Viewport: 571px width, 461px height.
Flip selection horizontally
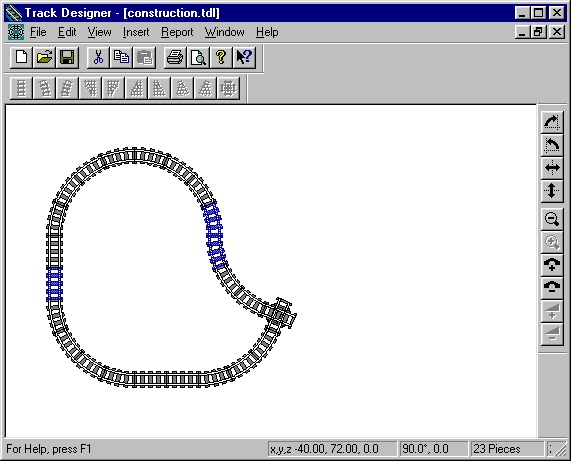tap(552, 168)
